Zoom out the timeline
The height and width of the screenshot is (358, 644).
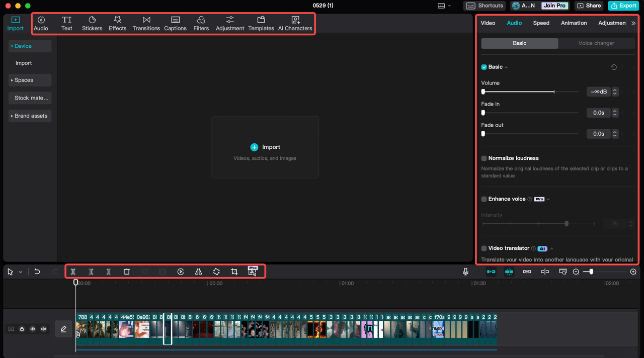(576, 272)
